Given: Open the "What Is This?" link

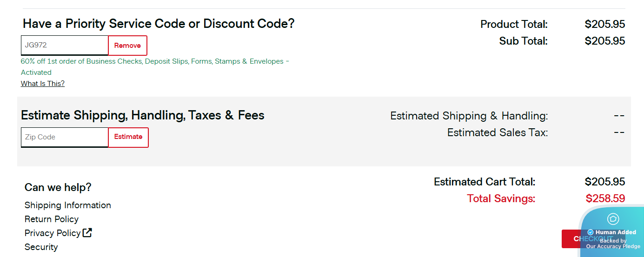Looking at the screenshot, I should [43, 84].
